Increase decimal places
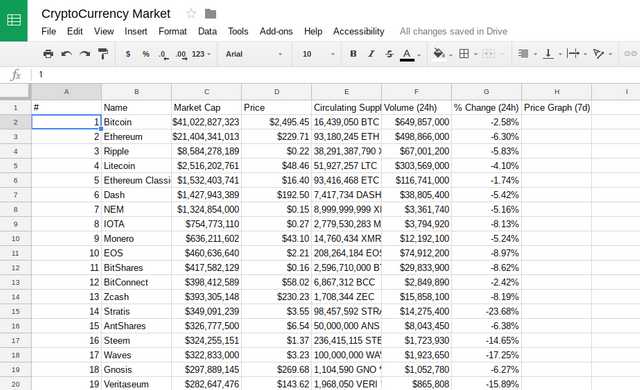Image resolution: width=640 pixels, height=390 pixels. click(181, 55)
